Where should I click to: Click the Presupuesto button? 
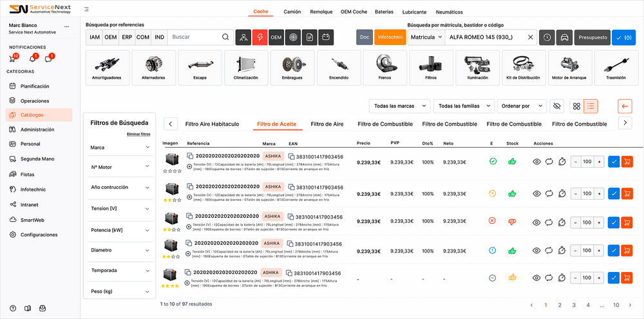592,37
